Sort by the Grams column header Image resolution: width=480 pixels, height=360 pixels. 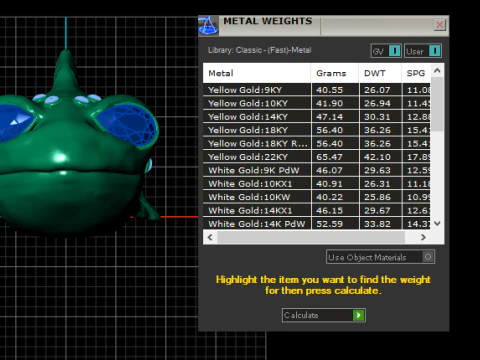click(335, 73)
